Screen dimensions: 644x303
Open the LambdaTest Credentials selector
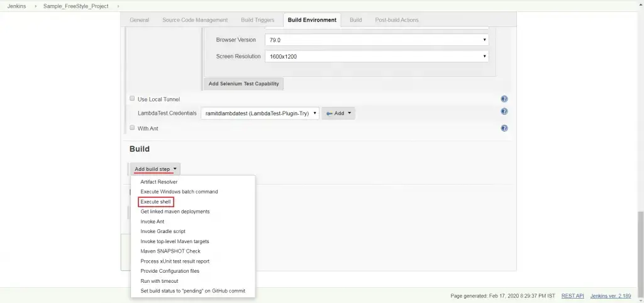pos(260,113)
